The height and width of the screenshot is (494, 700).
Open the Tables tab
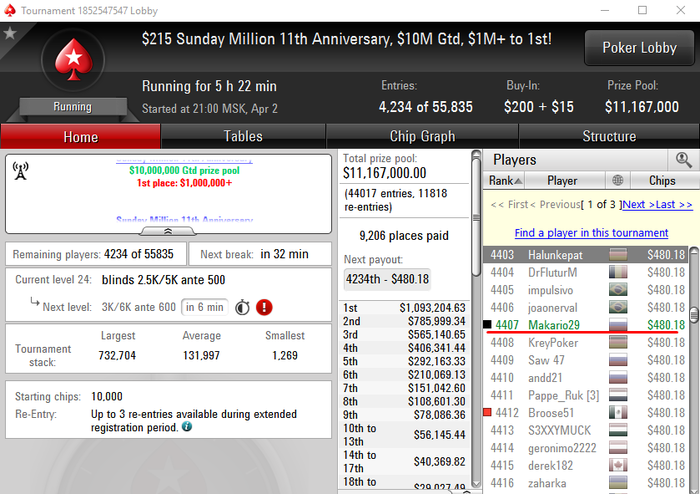tap(243, 136)
